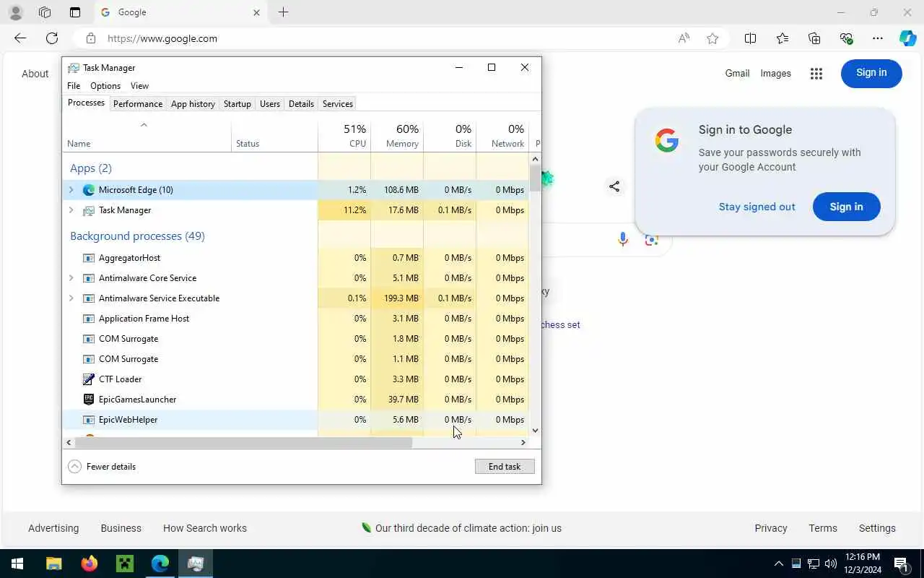This screenshot has width=924, height=578.
Task: Switch to the Services tab
Action: (338, 103)
